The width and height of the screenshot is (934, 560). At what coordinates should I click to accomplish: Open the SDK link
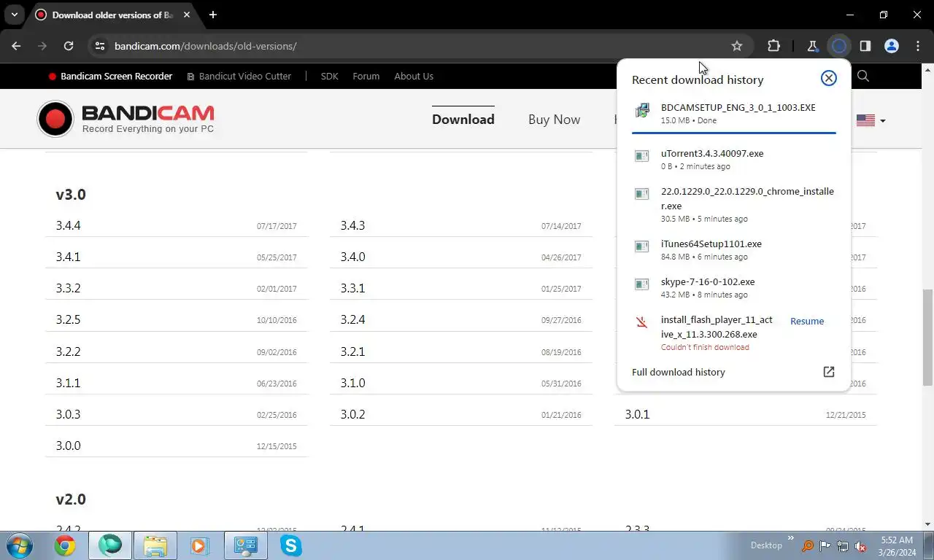[330, 76]
